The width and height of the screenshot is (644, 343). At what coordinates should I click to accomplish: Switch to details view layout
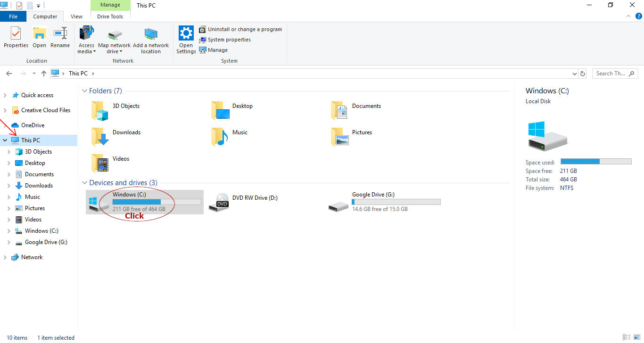(x=627, y=337)
